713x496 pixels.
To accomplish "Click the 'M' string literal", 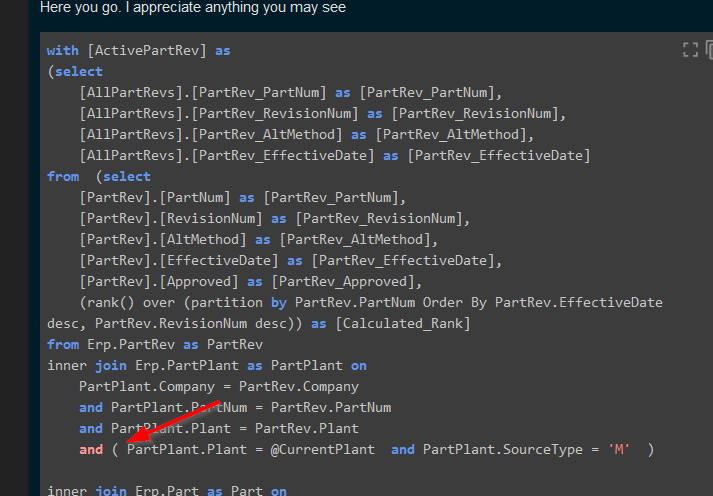I will tap(618, 449).
